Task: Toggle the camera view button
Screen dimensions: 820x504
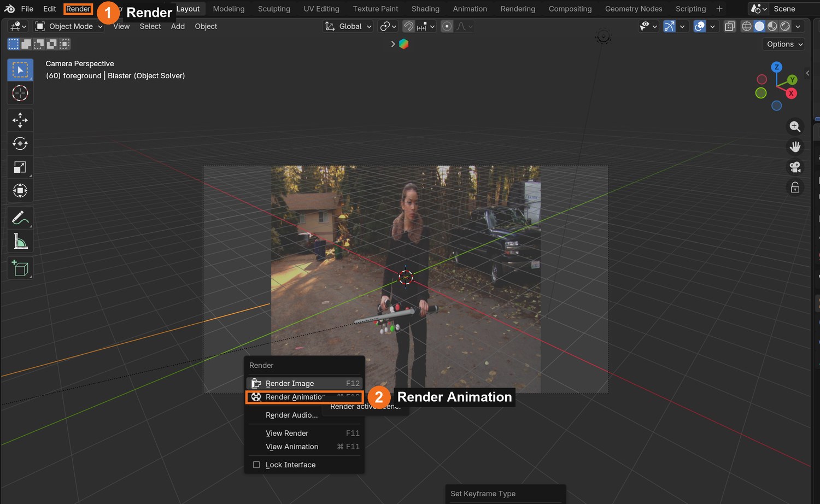Action: (795, 167)
